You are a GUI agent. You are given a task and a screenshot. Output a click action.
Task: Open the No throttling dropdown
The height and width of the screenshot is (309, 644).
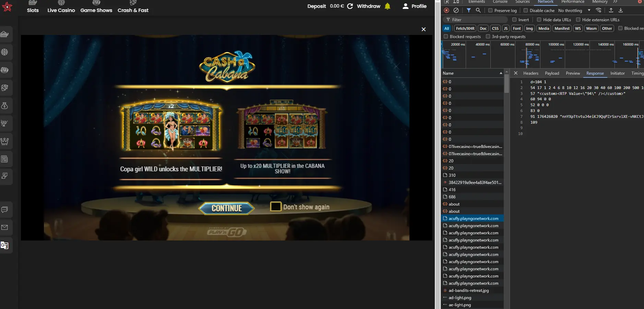click(x=574, y=10)
